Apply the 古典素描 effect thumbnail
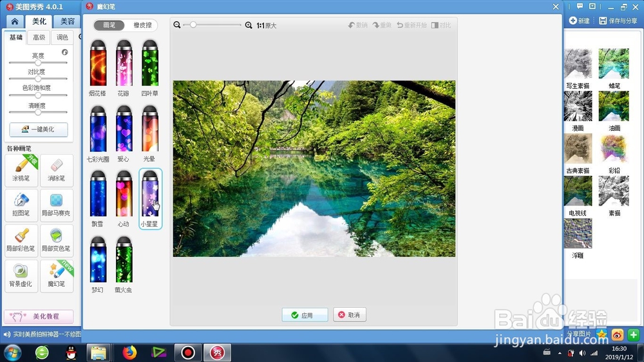 coord(578,148)
